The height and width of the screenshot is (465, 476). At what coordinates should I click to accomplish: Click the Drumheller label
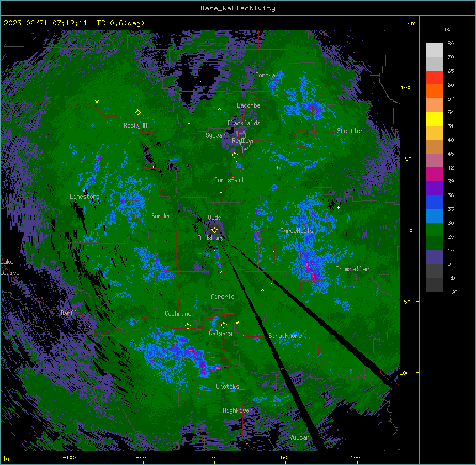(352, 269)
